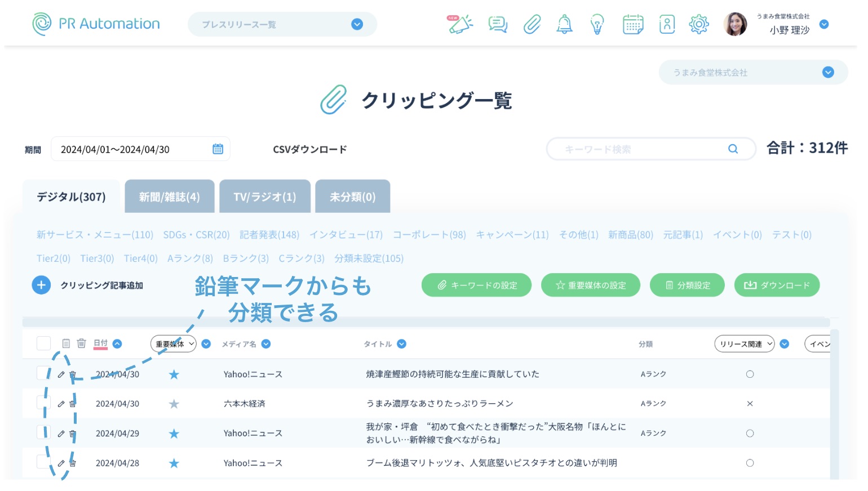Tick the checkbox for the 2024/04/29 row
868x491 pixels.
click(43, 432)
